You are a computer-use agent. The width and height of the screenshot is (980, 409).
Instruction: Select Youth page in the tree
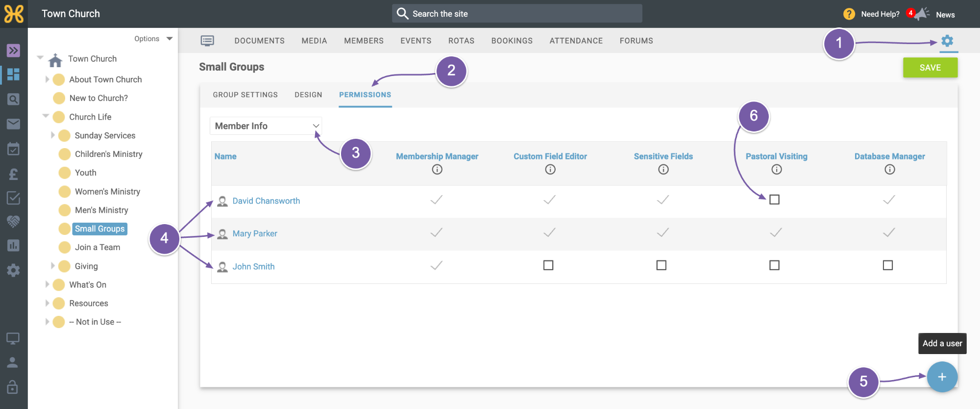click(86, 173)
